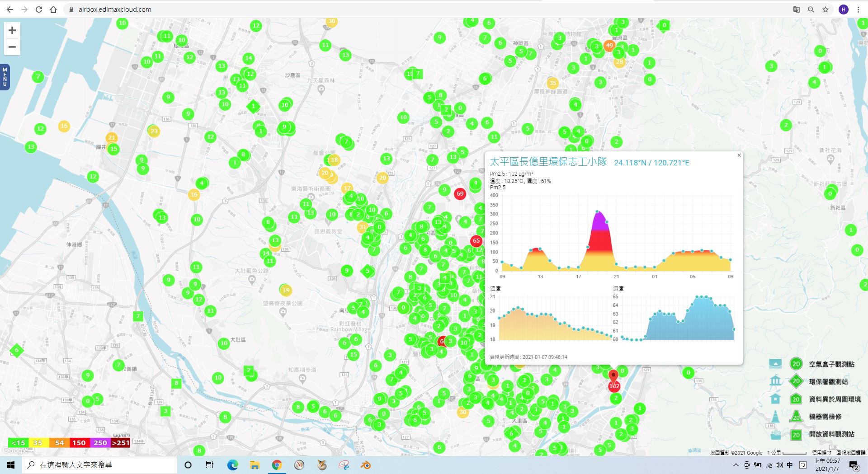The height and width of the screenshot is (474, 868).
Task: Open the H profile avatar
Action: [844, 9]
